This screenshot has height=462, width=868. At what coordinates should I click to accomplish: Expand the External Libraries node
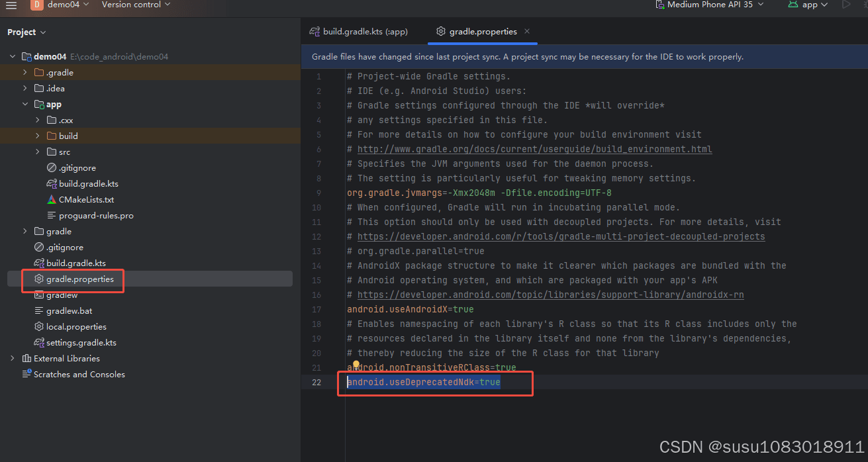[x=13, y=358]
